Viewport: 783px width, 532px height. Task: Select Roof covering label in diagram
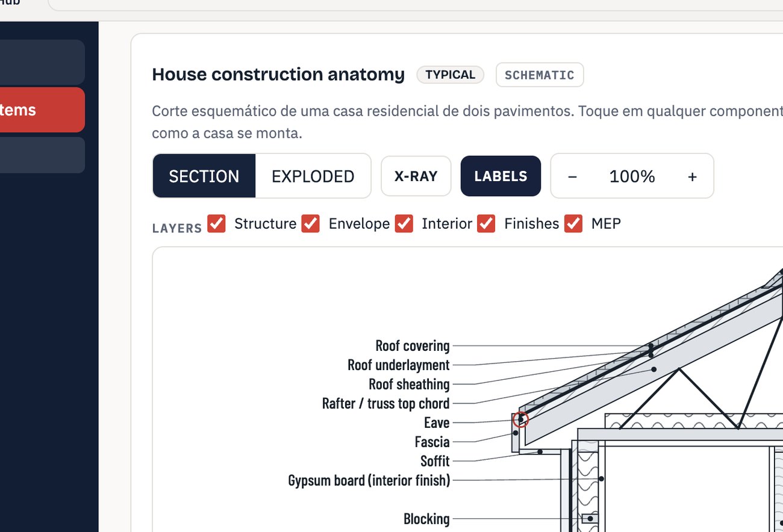(413, 345)
